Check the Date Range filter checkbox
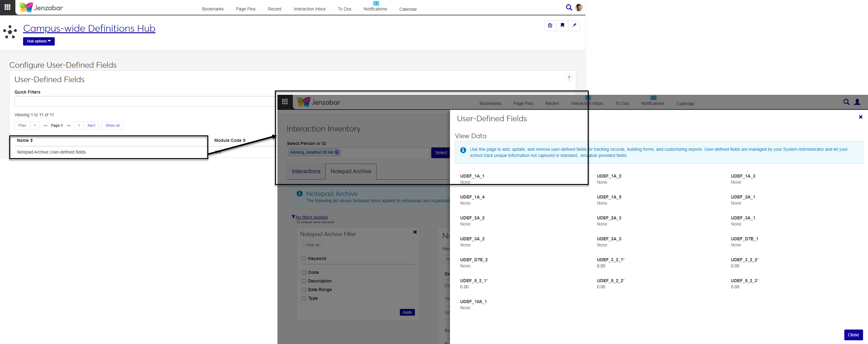 (x=304, y=290)
